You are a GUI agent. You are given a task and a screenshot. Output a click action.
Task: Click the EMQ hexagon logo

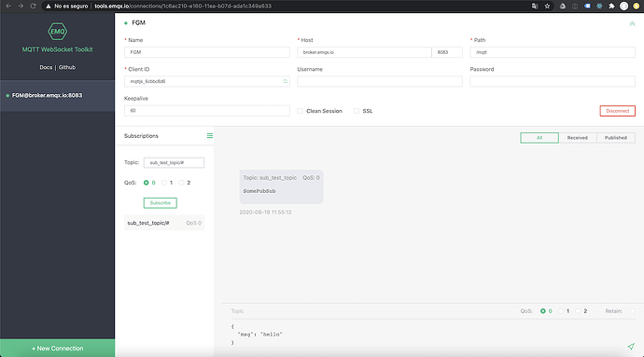pyautogui.click(x=58, y=31)
